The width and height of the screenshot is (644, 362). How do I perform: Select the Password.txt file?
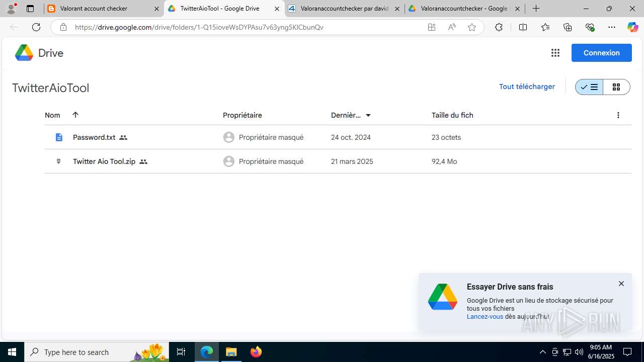(x=338, y=137)
